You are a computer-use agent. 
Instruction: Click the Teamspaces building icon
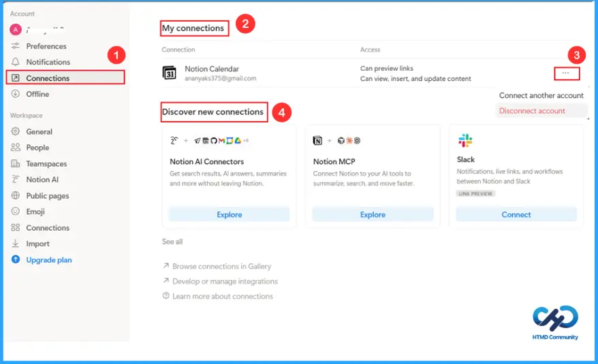15,163
